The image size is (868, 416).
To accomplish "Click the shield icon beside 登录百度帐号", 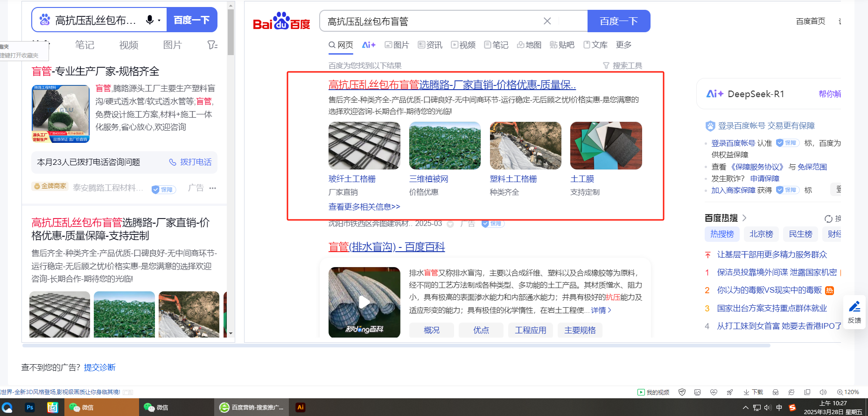I will click(710, 126).
